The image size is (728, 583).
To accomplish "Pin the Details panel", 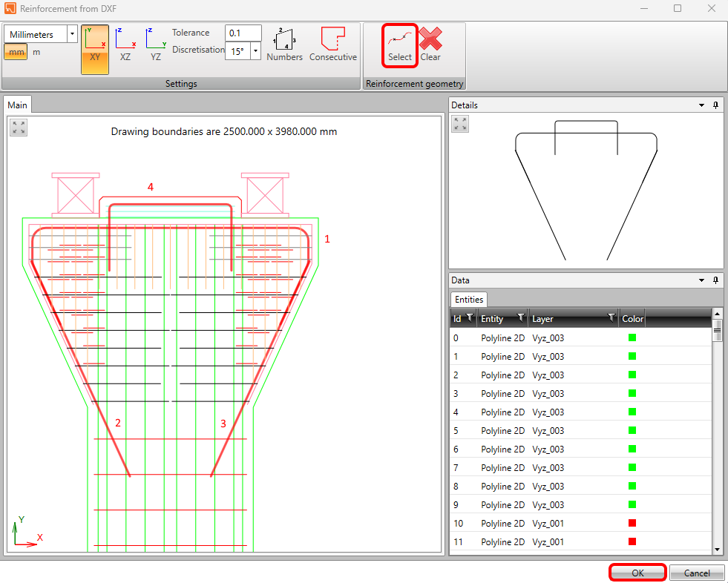I will coord(715,105).
